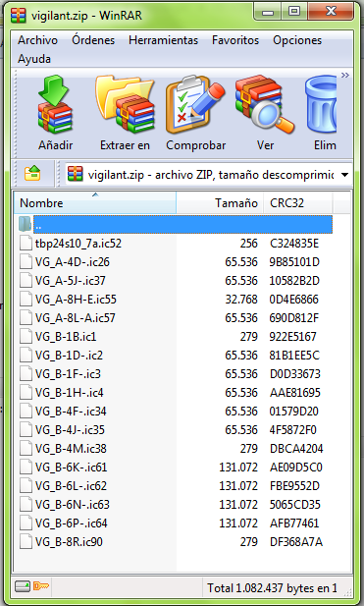This screenshot has width=364, height=606.
Task: Go up one folder level icon
Action: 32,174
